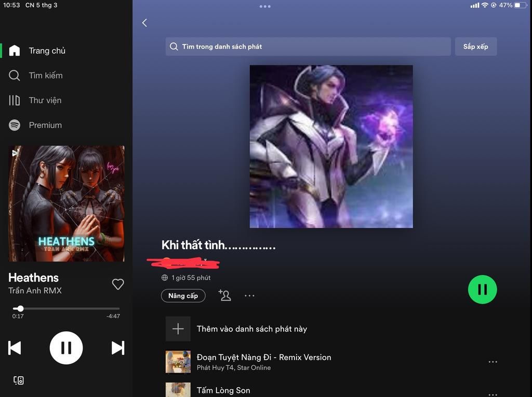Go to Trang chủ in the sidebar
Viewport: 532px width, 397px height.
pos(47,51)
